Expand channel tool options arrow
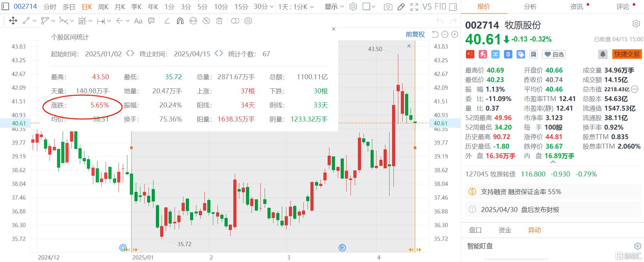The width and height of the screenshot is (644, 262). click(x=53, y=21)
